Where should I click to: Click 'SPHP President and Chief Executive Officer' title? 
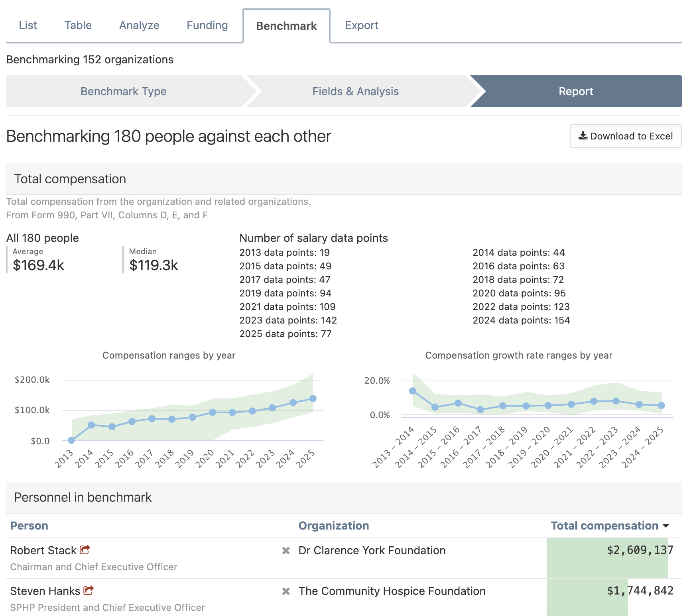coord(107,608)
